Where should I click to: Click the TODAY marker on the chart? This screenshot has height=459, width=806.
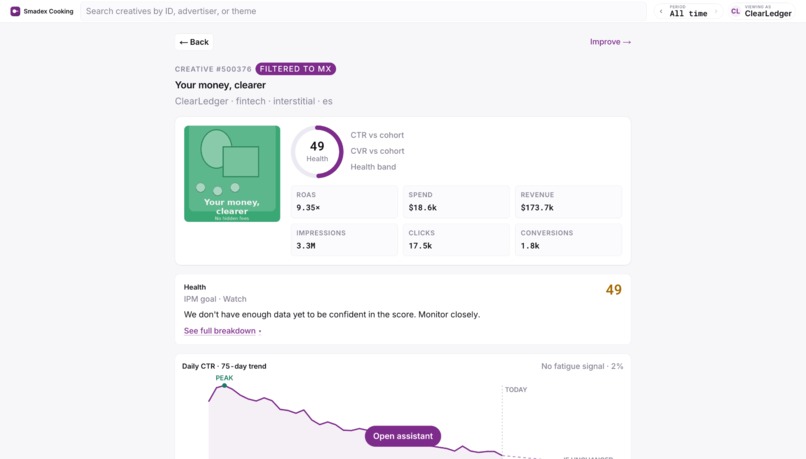[516, 390]
